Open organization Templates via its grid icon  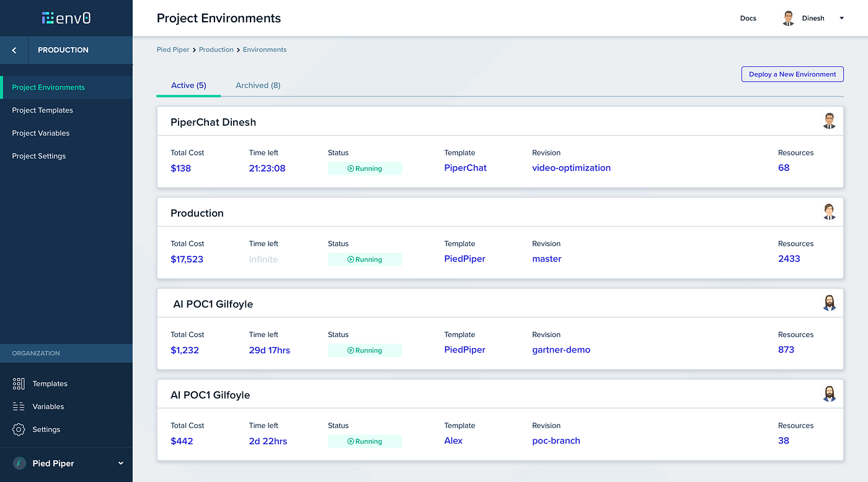click(x=19, y=383)
